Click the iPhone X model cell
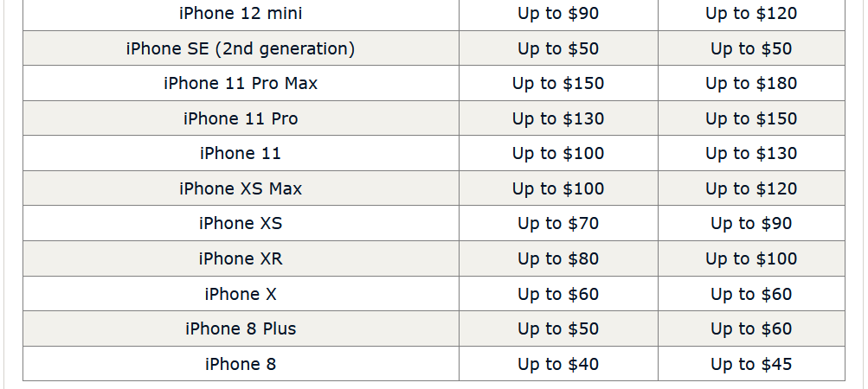The height and width of the screenshot is (389, 868). (241, 294)
